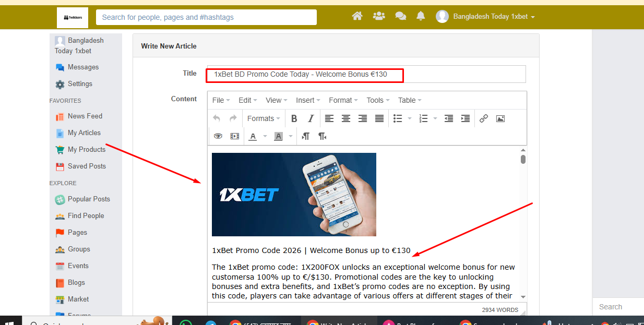Align text right
The image size is (644, 325).
pos(363,118)
